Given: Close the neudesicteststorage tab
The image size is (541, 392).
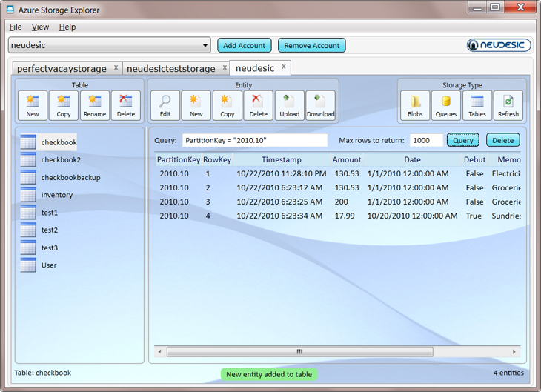Looking at the screenshot, I should pos(225,67).
